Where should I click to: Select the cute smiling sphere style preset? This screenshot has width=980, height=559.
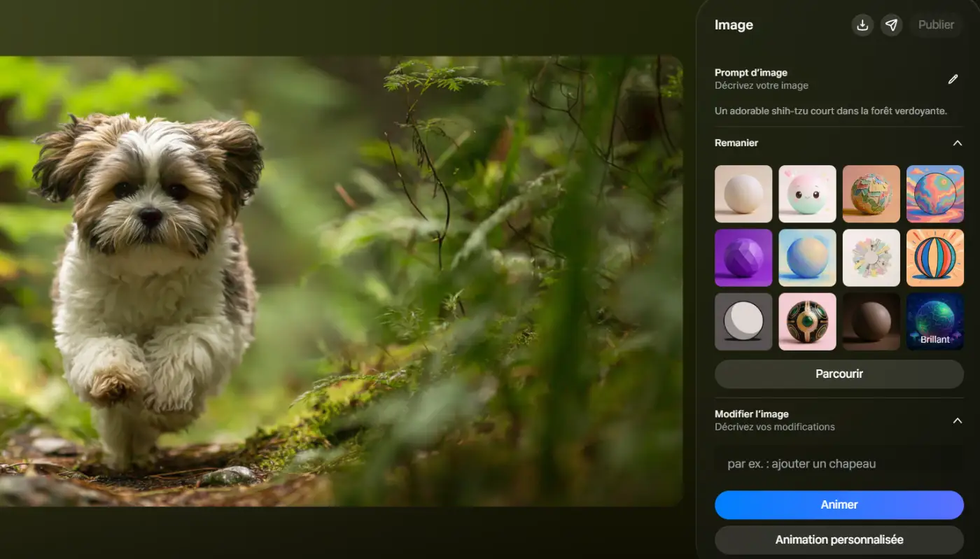click(807, 194)
